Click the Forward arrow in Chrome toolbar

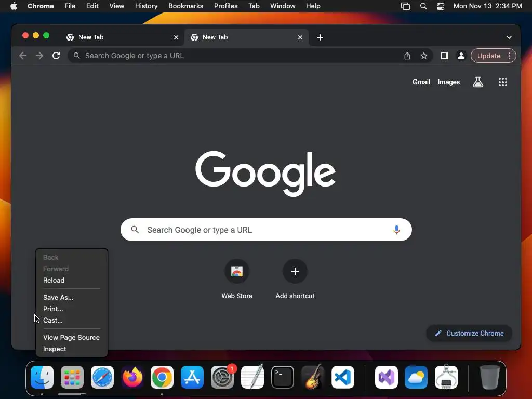click(39, 56)
